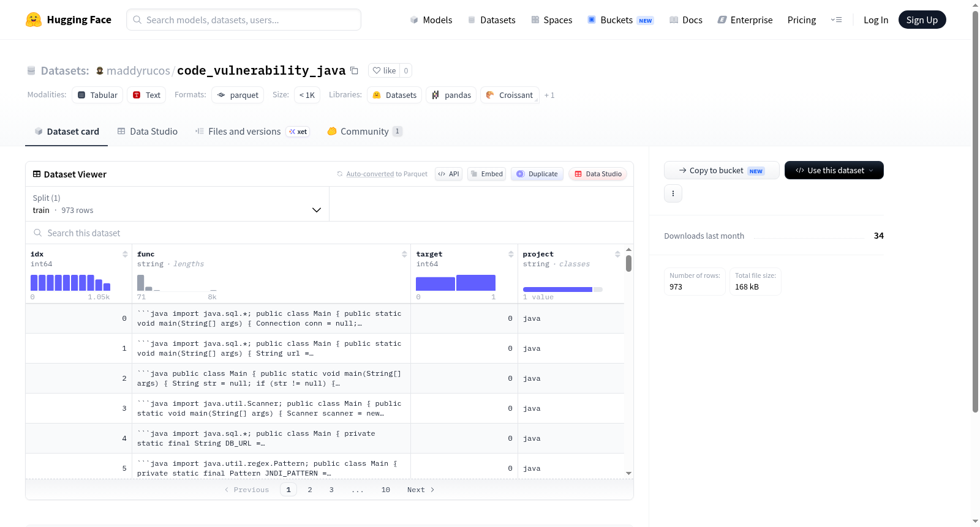Copy dataset name with the copy icon

(354, 70)
